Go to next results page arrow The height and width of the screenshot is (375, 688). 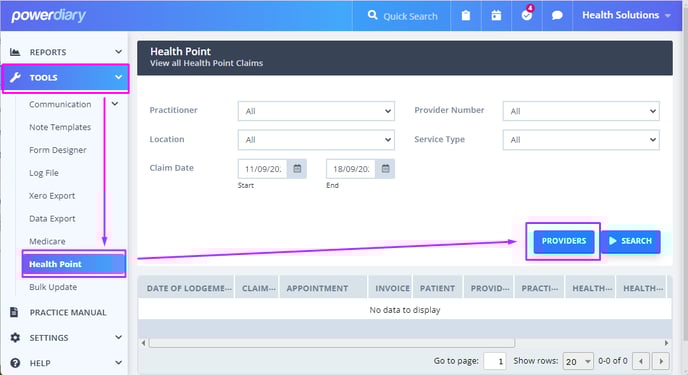point(661,361)
